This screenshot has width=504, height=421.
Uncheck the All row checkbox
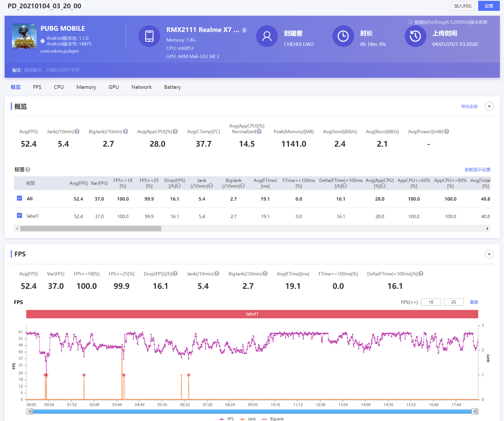point(20,198)
